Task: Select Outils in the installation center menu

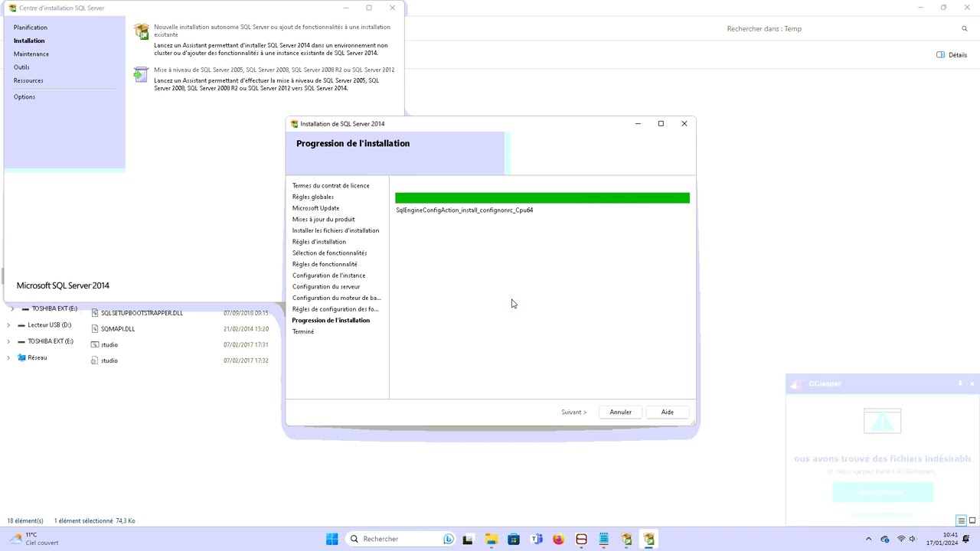Action: (21, 67)
